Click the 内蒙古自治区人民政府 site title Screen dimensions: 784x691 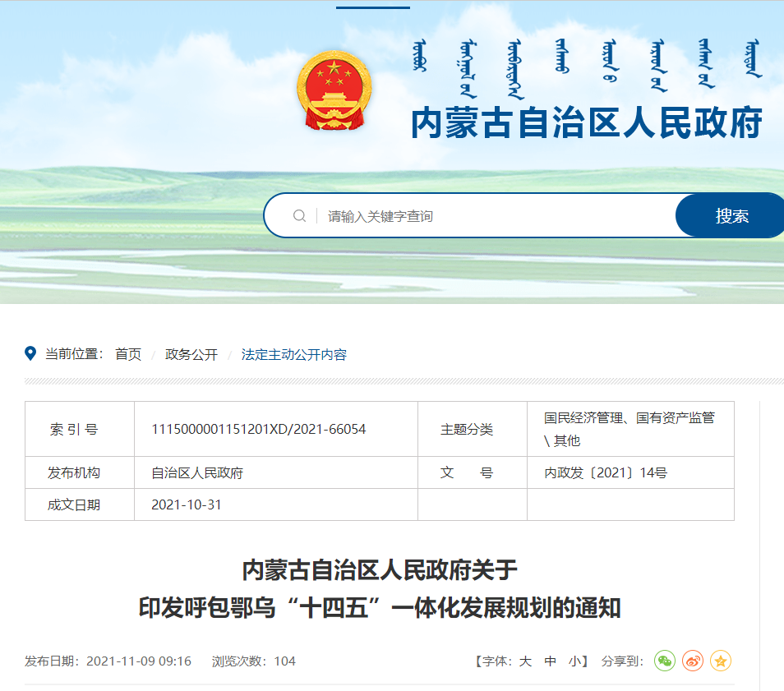pyautogui.click(x=587, y=124)
